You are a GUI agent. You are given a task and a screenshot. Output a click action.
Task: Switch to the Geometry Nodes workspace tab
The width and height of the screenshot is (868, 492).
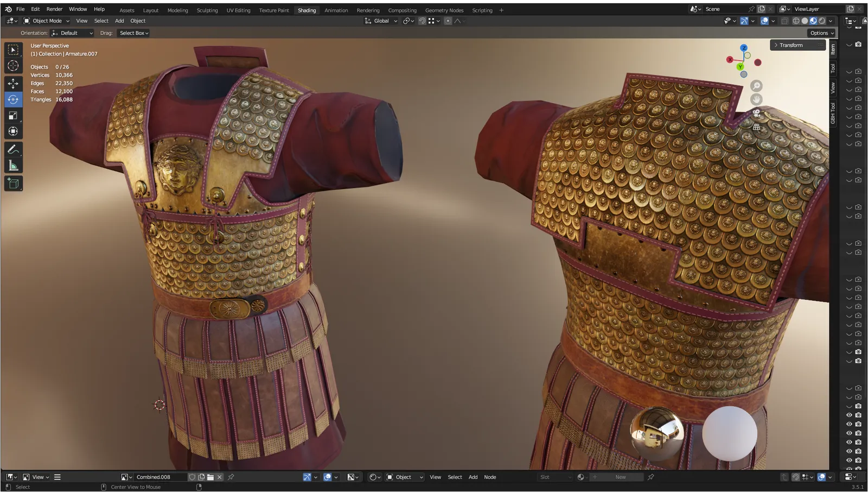(444, 10)
